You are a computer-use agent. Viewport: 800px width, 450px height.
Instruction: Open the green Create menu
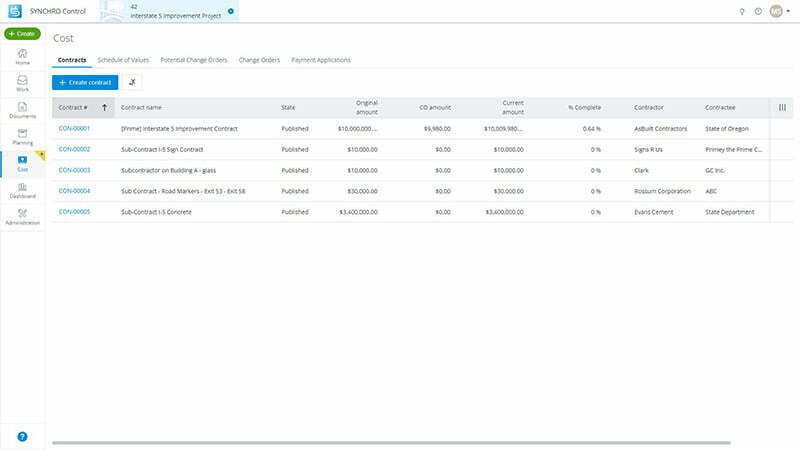pos(22,33)
